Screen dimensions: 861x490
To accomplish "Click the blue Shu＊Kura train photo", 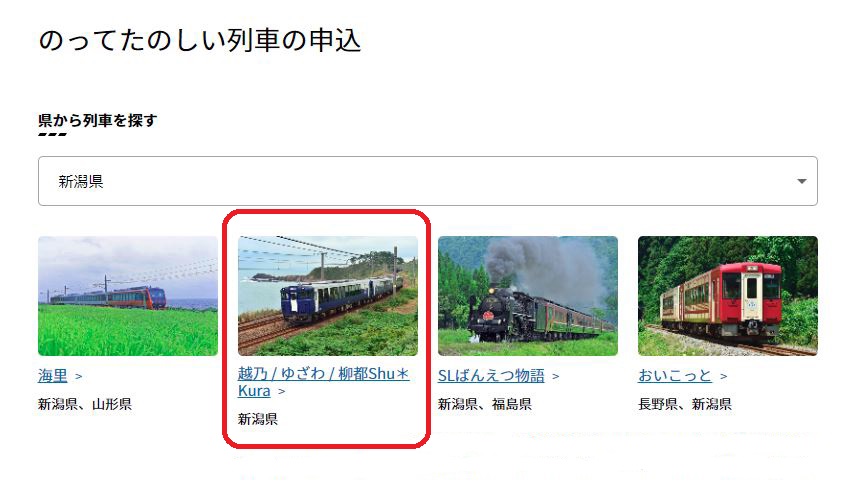I will [x=328, y=296].
